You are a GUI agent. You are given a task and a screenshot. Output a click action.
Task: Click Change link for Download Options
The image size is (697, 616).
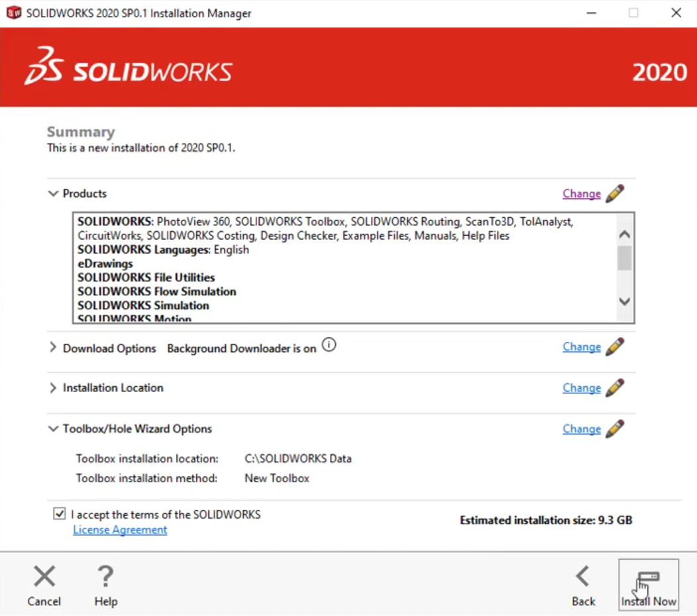581,347
